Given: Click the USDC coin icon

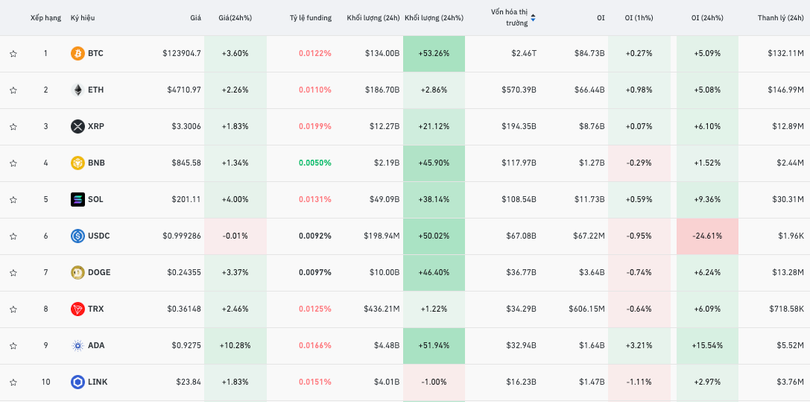Looking at the screenshot, I should (x=77, y=236).
